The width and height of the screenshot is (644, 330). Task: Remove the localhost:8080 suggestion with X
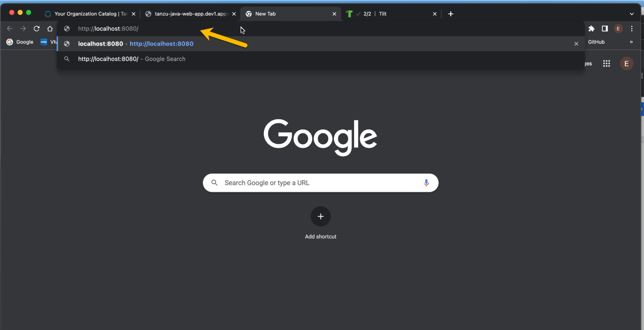[x=576, y=44]
